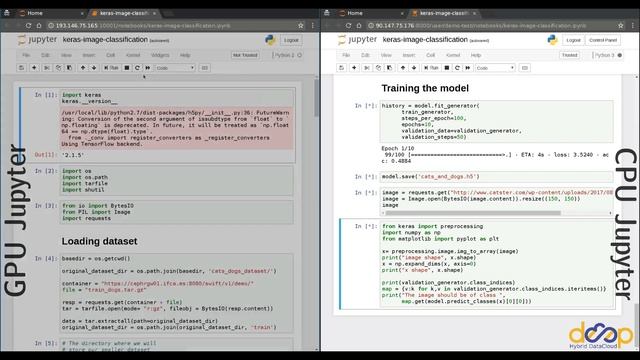Open the Cell menu in CPU Jupyter
The image size is (640, 360).
(x=431, y=55)
